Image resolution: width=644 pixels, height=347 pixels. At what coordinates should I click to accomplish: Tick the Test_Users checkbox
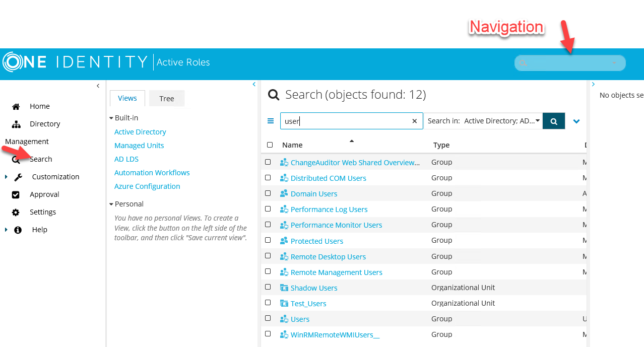pos(268,303)
